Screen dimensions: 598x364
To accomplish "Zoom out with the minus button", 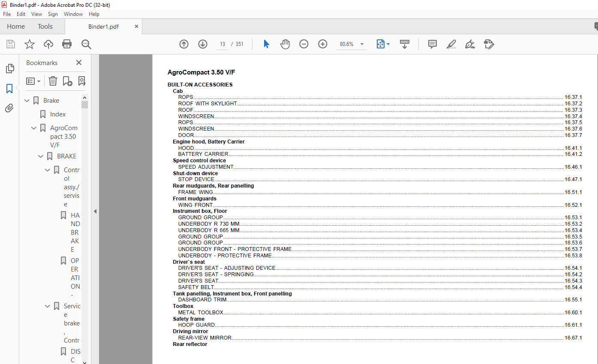I will (304, 44).
